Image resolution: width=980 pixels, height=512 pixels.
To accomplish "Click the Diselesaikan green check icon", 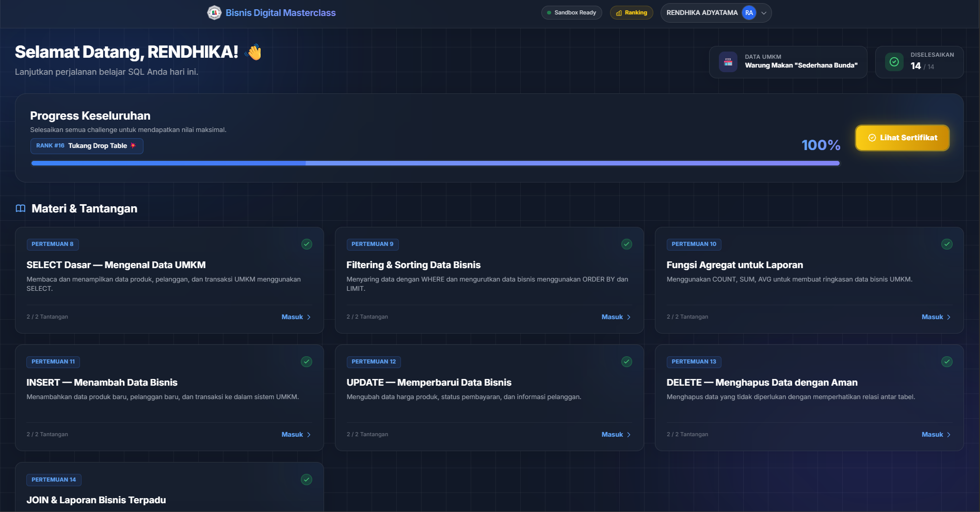I will [x=894, y=62].
